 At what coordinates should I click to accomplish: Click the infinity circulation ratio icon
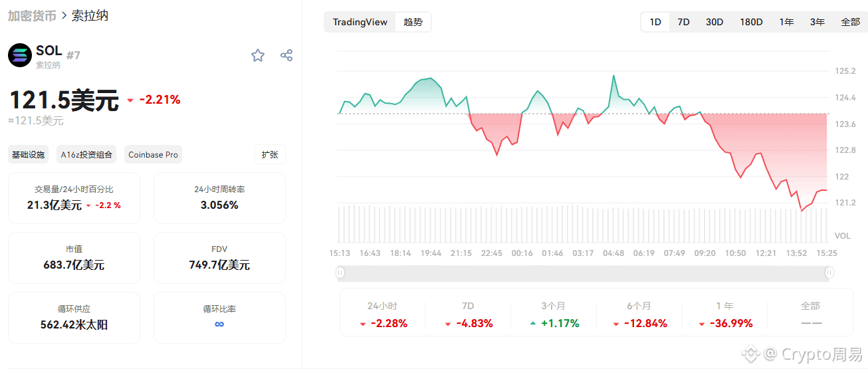coord(219,324)
